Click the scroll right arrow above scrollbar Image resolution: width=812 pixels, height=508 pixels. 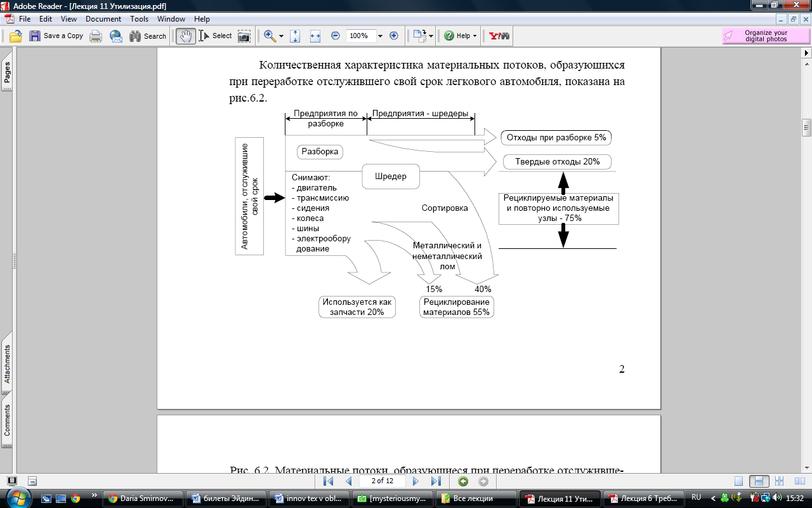pos(806,53)
